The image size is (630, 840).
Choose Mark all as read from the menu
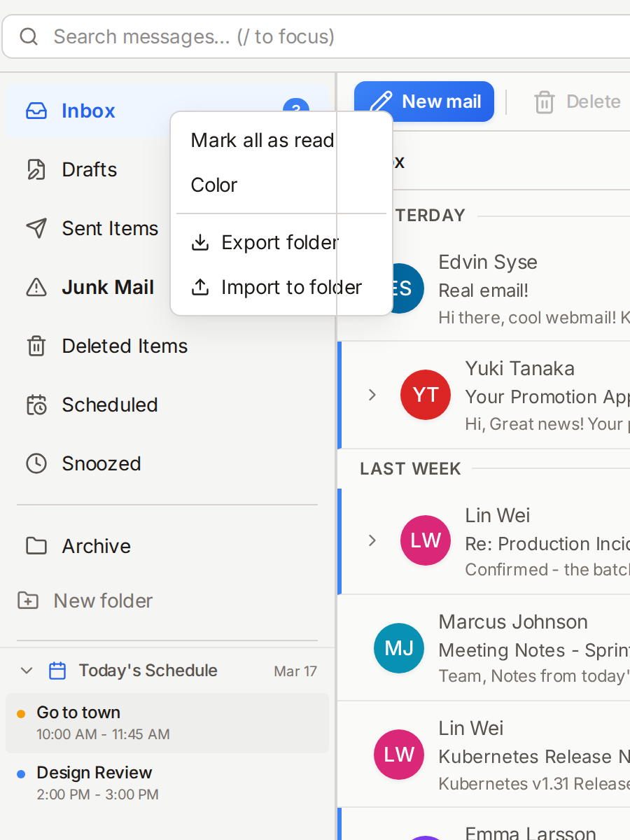[262, 140]
